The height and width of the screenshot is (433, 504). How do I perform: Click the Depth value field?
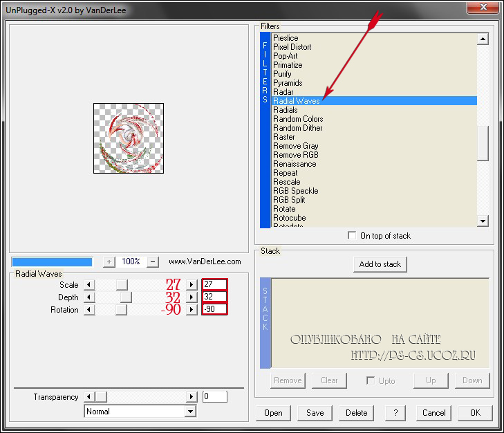click(x=215, y=297)
